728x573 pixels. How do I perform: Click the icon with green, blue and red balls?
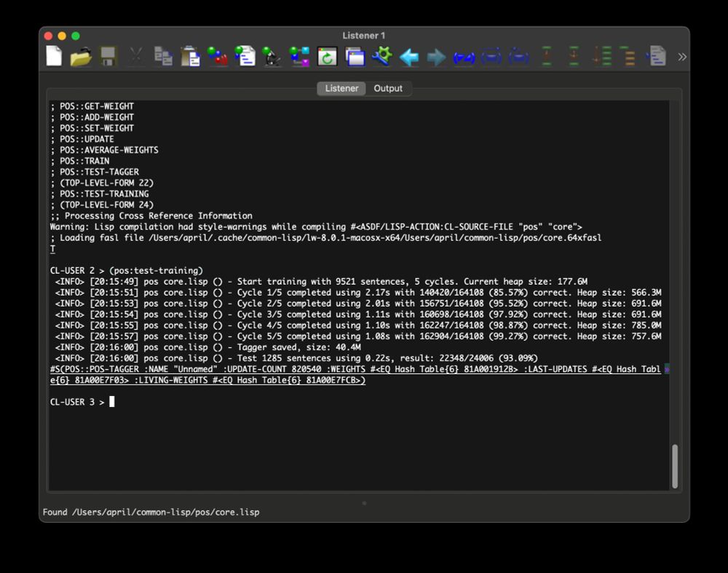point(217,57)
